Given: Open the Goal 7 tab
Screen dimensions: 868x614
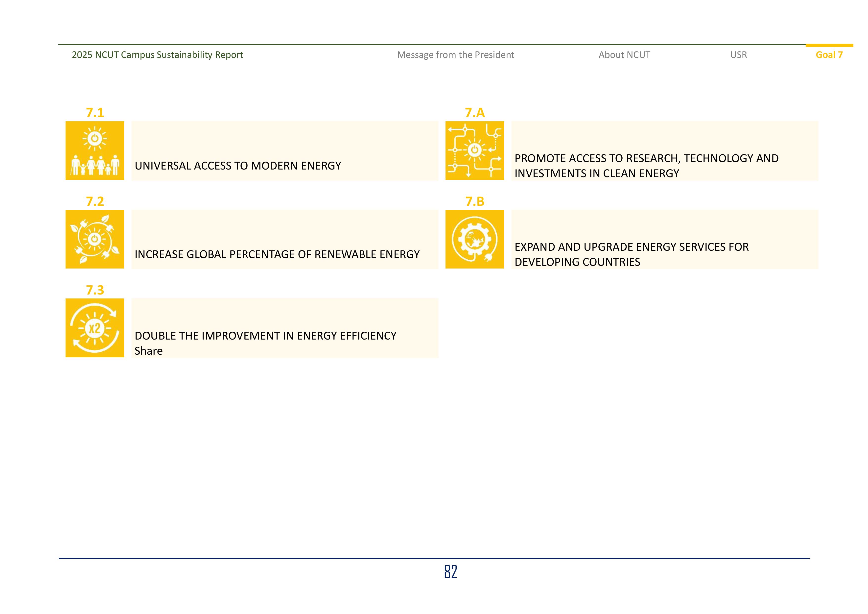Looking at the screenshot, I should pos(829,55).
